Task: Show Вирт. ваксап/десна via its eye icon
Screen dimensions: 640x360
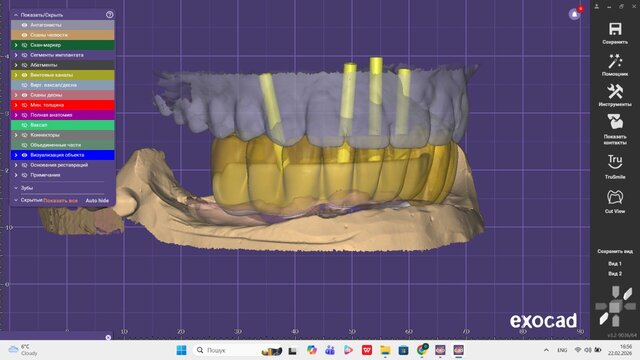Action: [24, 85]
